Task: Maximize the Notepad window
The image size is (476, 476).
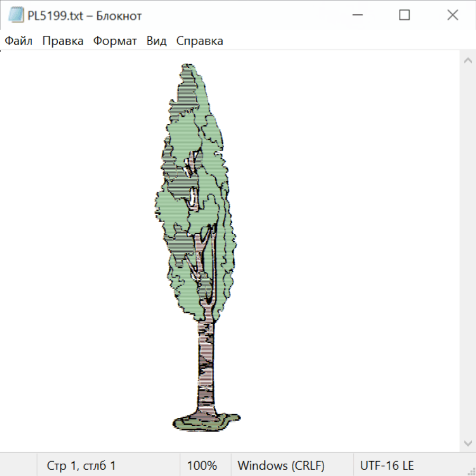Action: pos(404,15)
